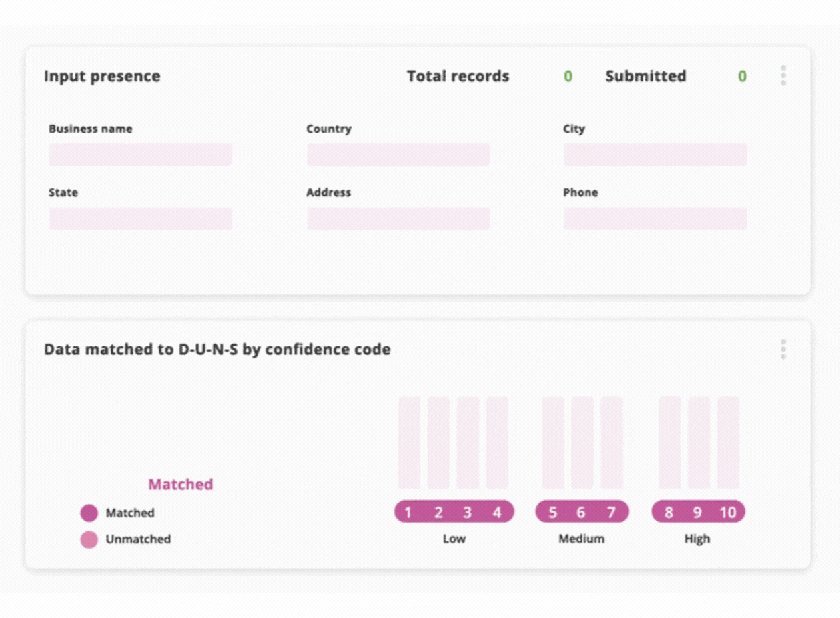Click the Phone presence bar
The height and width of the screenshot is (618, 840).
pos(655,218)
